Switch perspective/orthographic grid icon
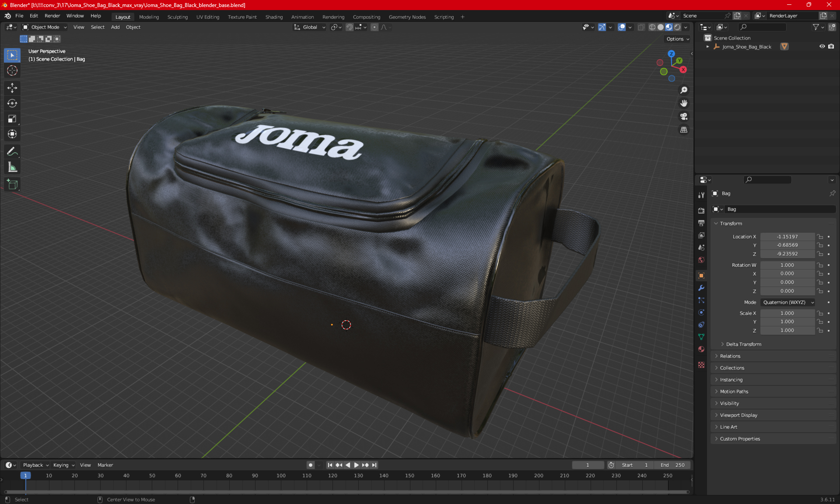The width and height of the screenshot is (840, 504). pos(684,130)
